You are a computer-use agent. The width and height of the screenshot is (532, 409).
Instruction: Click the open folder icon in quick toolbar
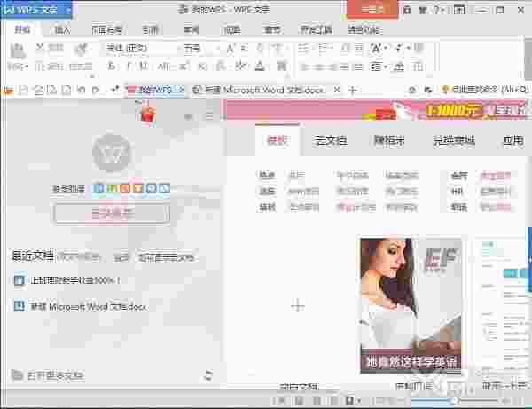pyautogui.click(x=8, y=90)
